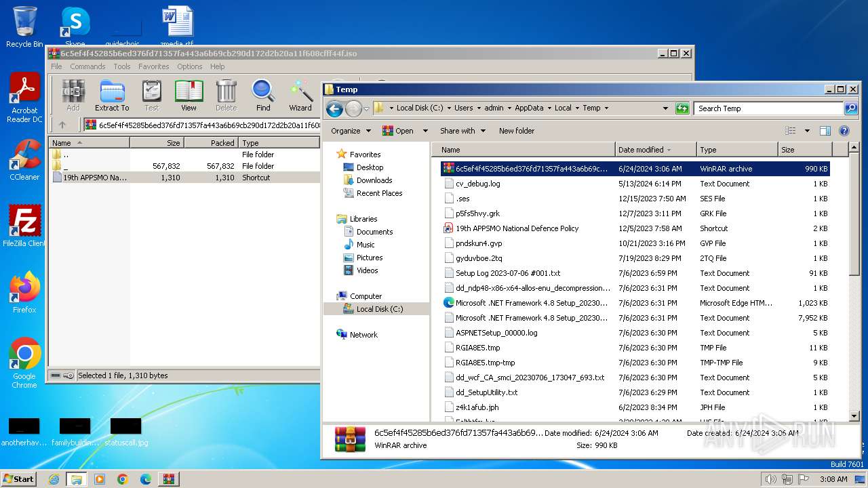Screen dimensions: 868x488
Task: Click the Test icon in WinRAR toolbar
Action: tap(152, 96)
